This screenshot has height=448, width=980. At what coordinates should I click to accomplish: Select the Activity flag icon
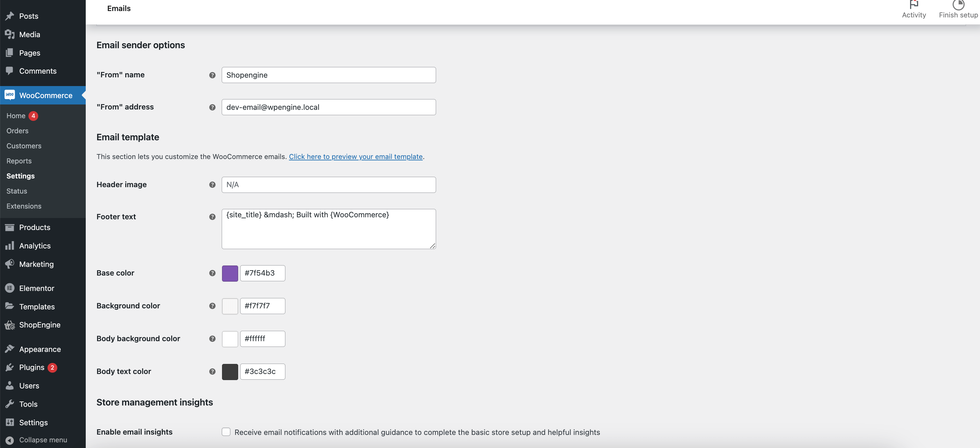(x=914, y=4)
